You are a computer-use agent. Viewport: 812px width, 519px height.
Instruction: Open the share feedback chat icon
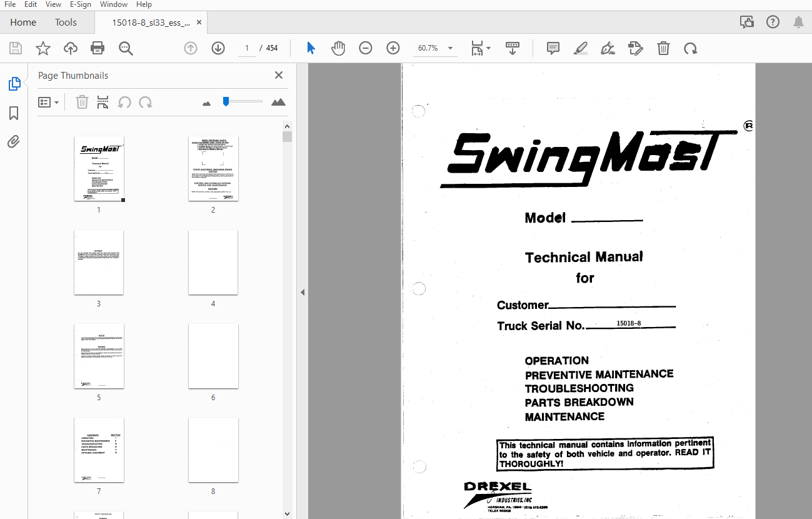pyautogui.click(x=747, y=22)
